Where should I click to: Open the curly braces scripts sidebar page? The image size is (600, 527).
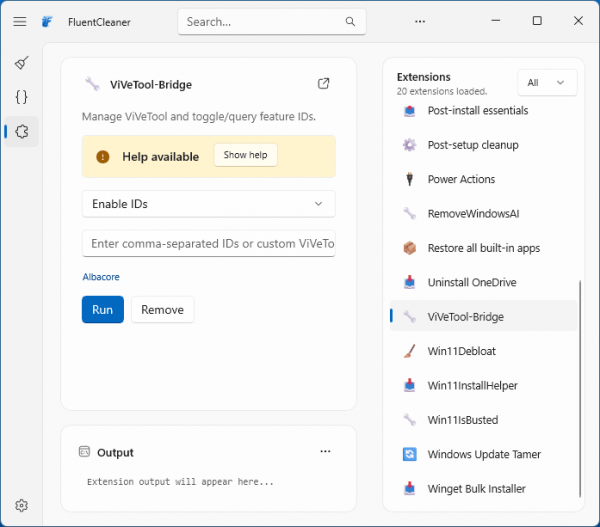(x=21, y=97)
